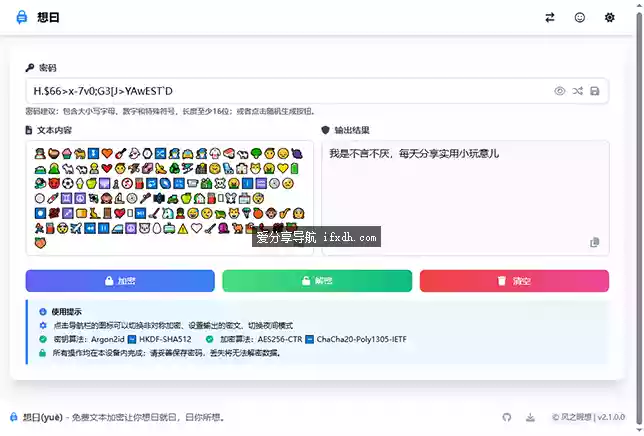
Task: Click the footer lock icon beside 想日(yuè)
Action: point(14,417)
